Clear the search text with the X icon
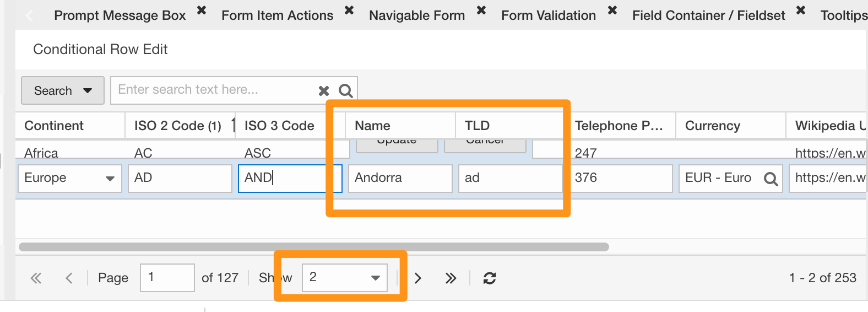 [x=324, y=91]
